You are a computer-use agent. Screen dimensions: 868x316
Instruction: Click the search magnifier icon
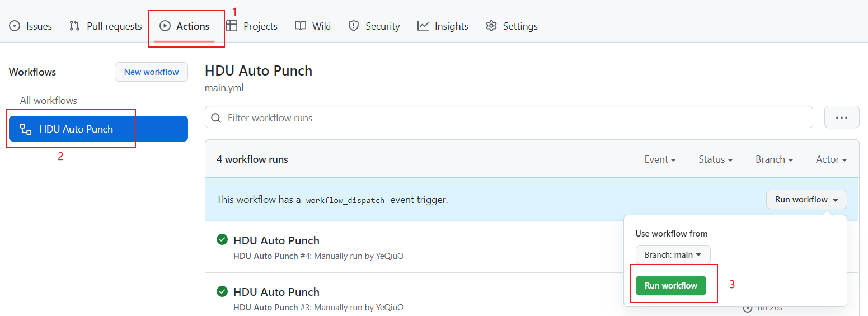217,118
